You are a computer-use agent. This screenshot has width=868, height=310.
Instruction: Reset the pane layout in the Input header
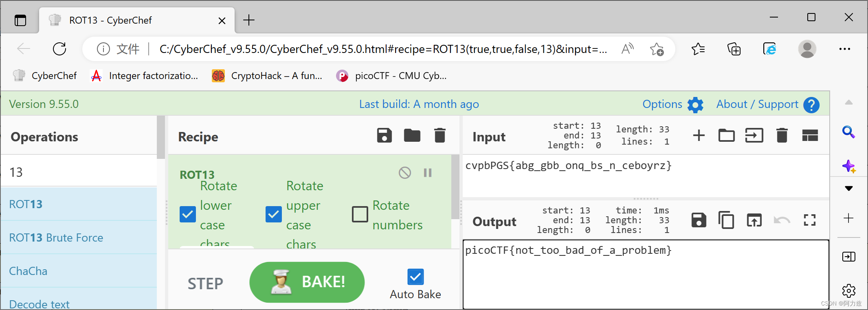click(810, 136)
